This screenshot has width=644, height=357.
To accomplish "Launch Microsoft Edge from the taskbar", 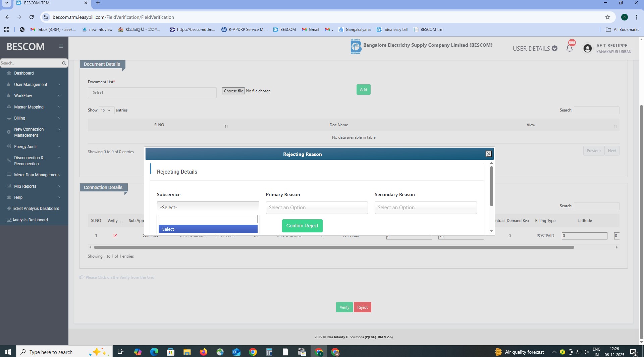I will 154,352.
